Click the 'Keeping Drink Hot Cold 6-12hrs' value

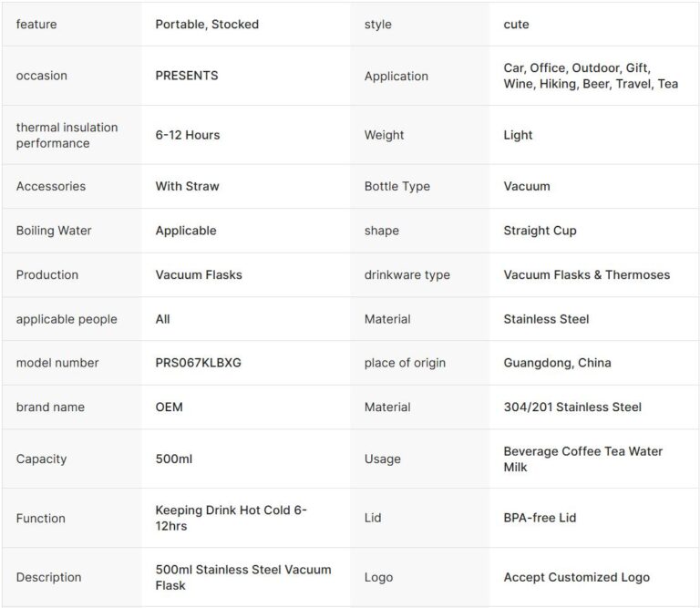pyautogui.click(x=232, y=518)
